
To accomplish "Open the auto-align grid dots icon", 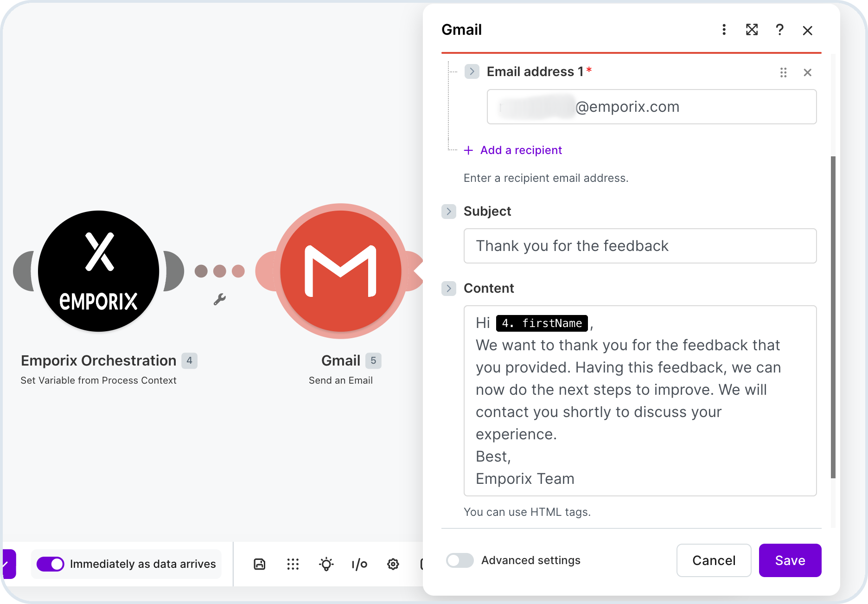I will coord(293,564).
